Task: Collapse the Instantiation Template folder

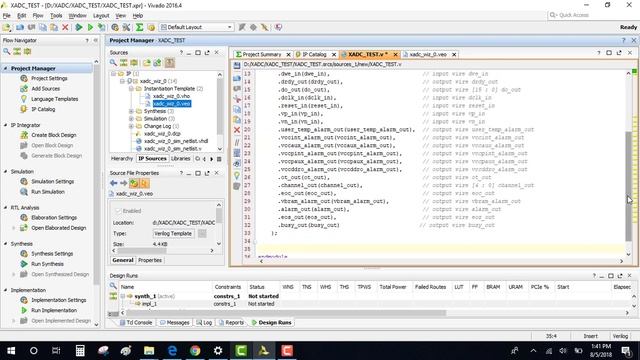Action: pos(131,89)
